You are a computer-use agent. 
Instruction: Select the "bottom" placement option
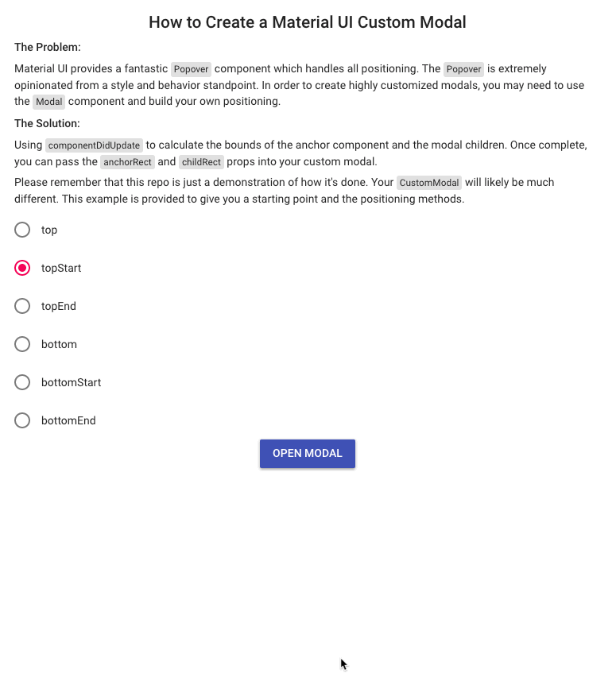pos(22,344)
